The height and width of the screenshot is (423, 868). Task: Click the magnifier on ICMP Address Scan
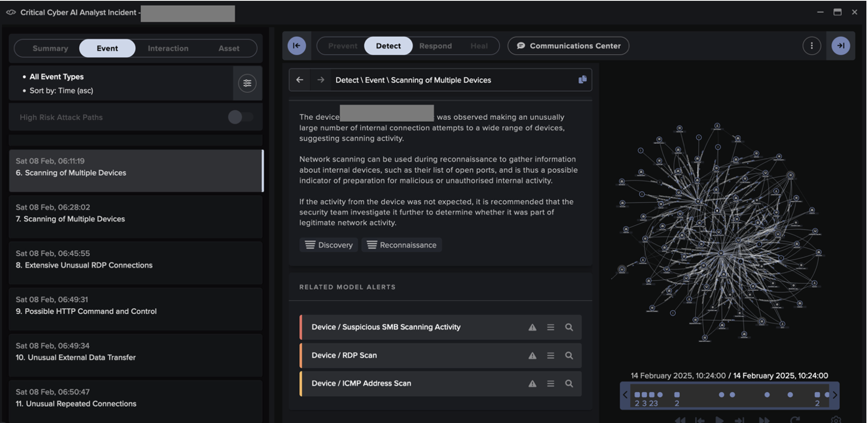tap(569, 384)
